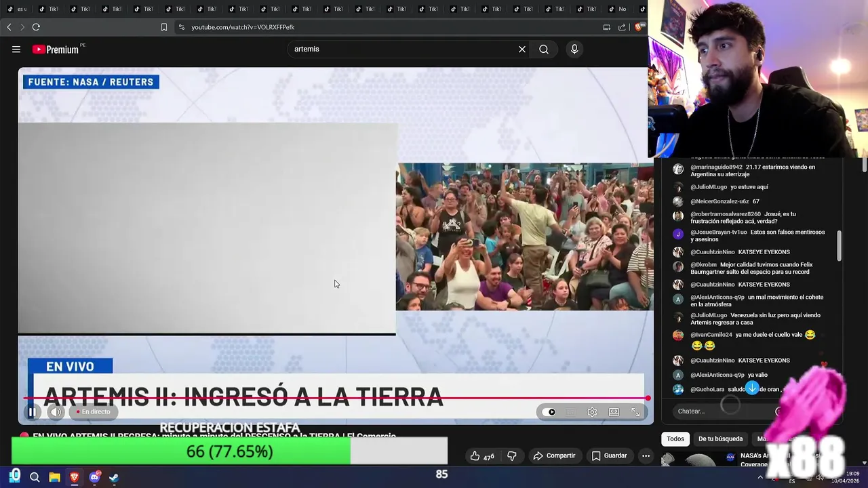This screenshot has height=488, width=868.
Task: Click the crowd video inset in player
Action: point(524,237)
